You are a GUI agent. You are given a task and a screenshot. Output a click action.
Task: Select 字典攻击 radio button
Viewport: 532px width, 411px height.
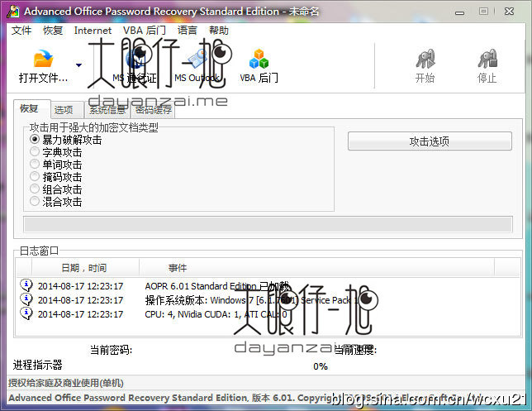[35, 151]
